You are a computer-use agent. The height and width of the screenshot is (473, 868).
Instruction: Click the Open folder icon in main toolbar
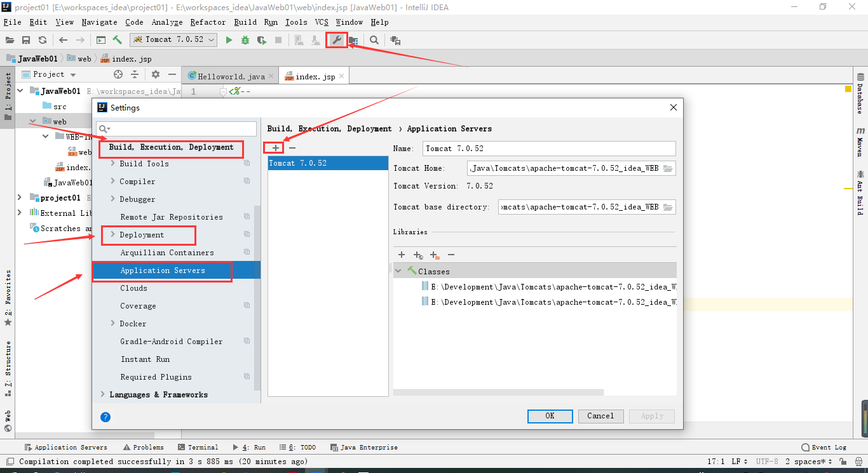click(x=10, y=40)
